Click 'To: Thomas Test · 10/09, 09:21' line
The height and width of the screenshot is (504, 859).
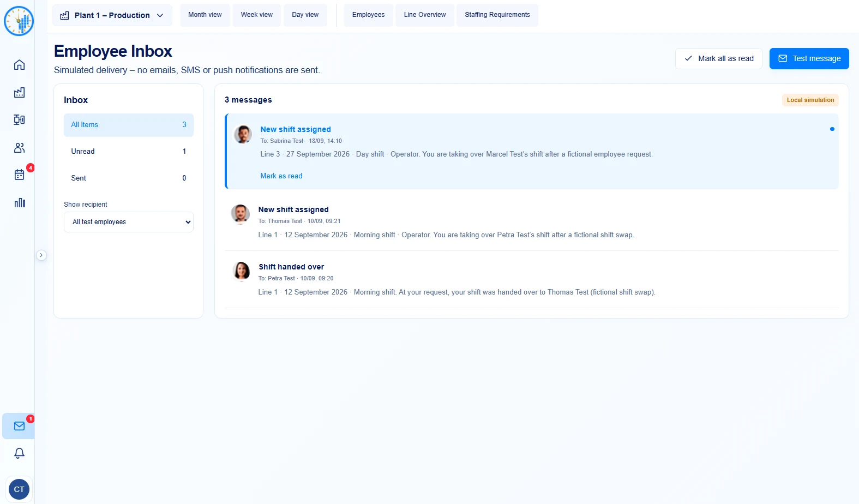pos(299,221)
